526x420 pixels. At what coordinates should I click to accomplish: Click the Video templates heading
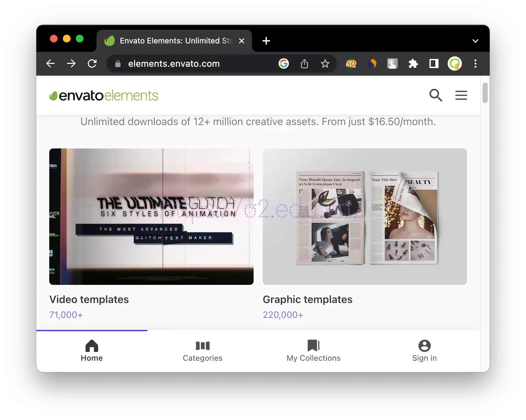point(89,299)
